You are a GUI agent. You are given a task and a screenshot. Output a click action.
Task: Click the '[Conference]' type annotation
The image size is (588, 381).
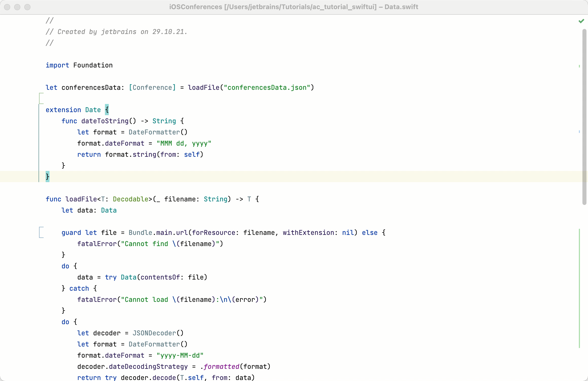tap(152, 88)
